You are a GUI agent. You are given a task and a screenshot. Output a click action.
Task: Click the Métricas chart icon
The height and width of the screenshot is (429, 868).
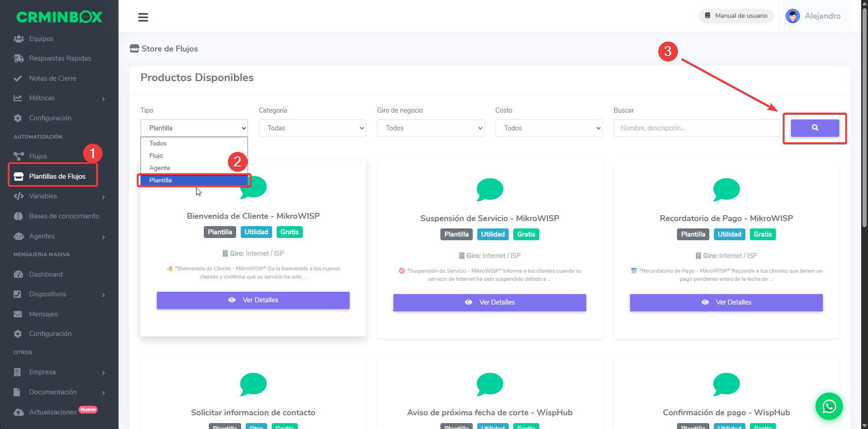tap(18, 98)
